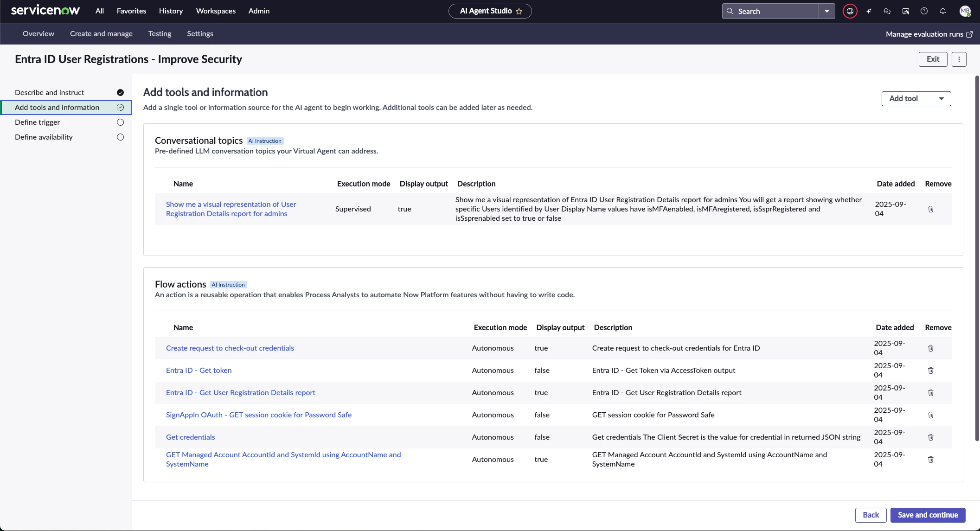Open the MB user avatar menu
980x531 pixels.
965,11
